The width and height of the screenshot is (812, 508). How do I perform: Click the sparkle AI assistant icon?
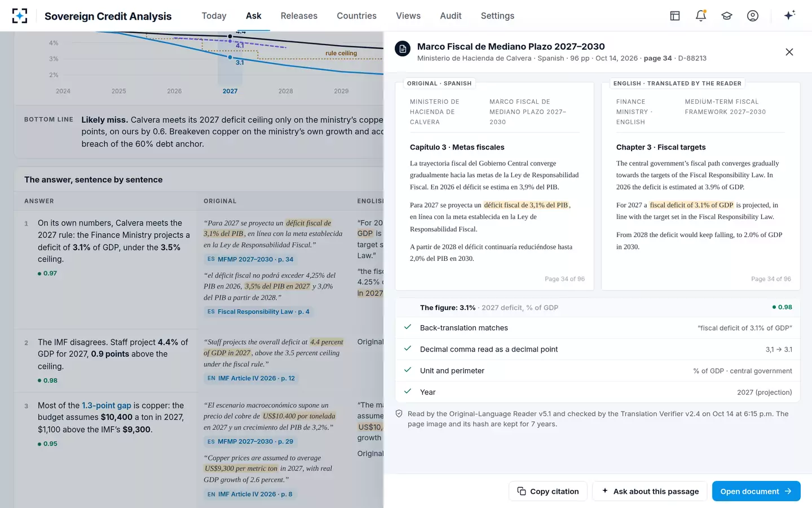[x=789, y=15]
